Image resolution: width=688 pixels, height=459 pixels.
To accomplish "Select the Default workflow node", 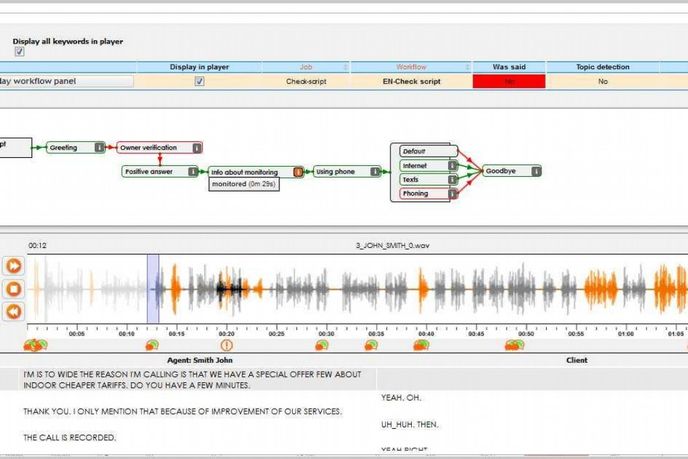I will click(x=428, y=151).
